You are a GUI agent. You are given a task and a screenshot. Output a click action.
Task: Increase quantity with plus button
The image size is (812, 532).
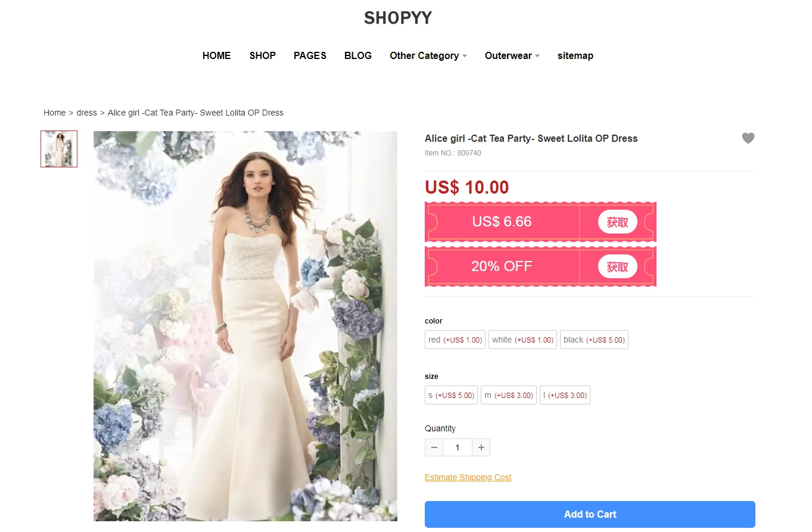coord(481,447)
